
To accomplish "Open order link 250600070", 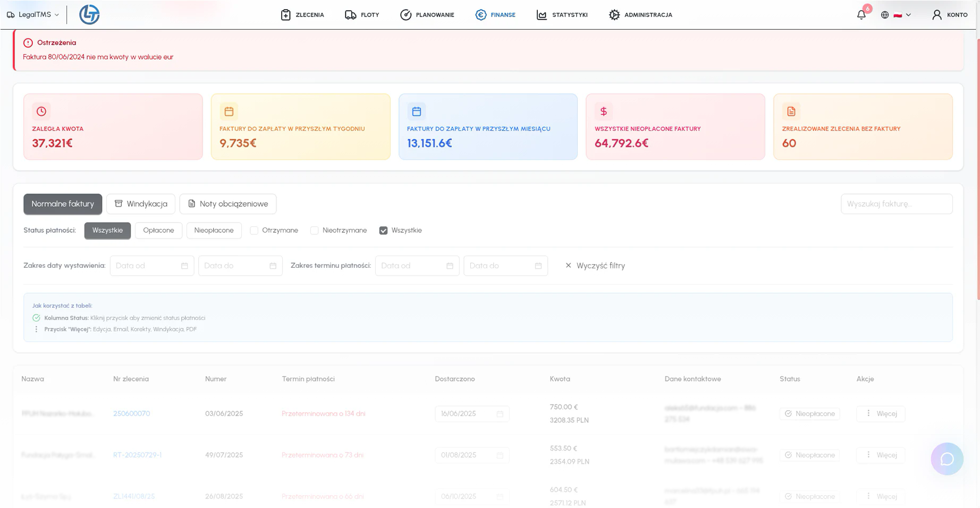I will tap(131, 413).
